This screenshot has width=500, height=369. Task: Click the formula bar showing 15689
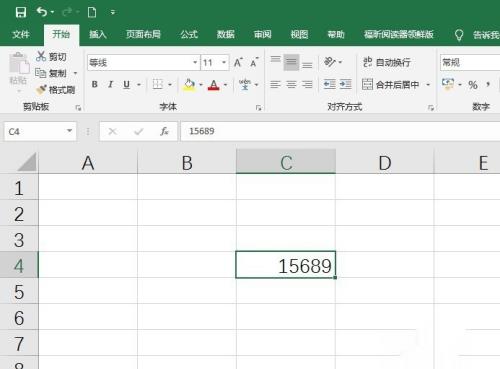pyautogui.click(x=340, y=131)
